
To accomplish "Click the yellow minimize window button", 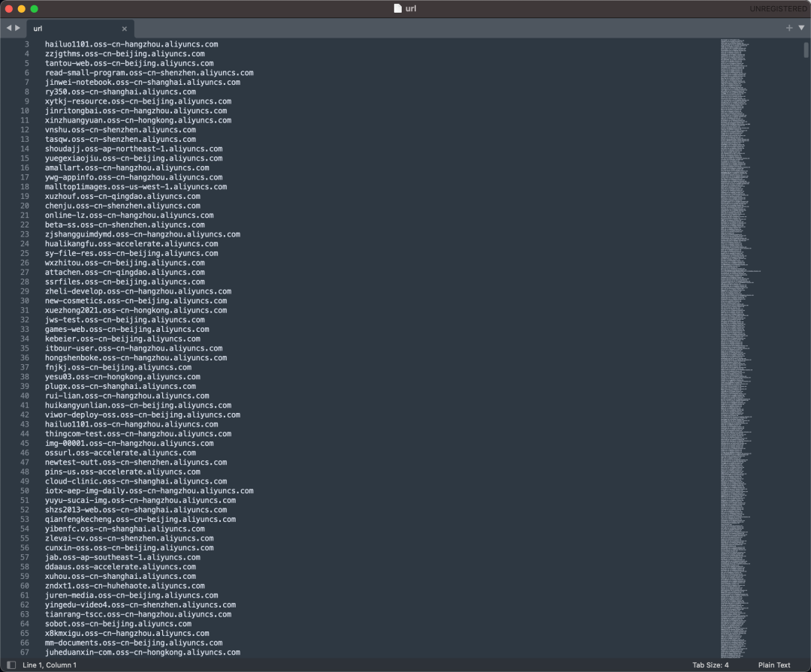I will (x=21, y=8).
